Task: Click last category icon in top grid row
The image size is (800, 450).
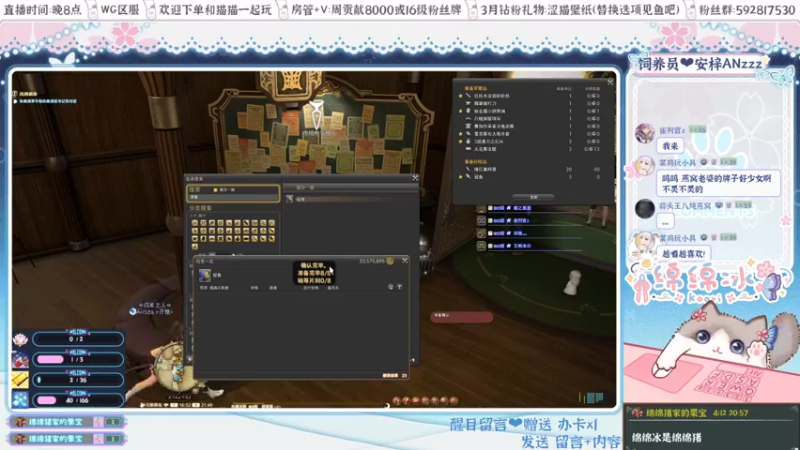Action: click(271, 223)
